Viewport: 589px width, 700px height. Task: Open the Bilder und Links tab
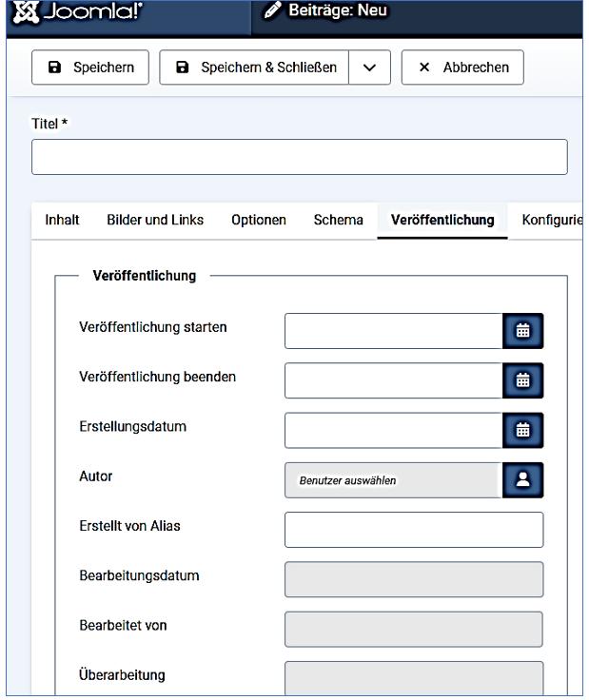click(x=155, y=220)
